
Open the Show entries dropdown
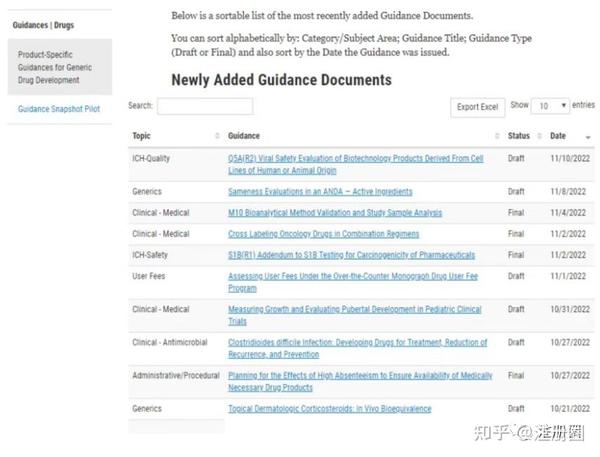tap(550, 106)
